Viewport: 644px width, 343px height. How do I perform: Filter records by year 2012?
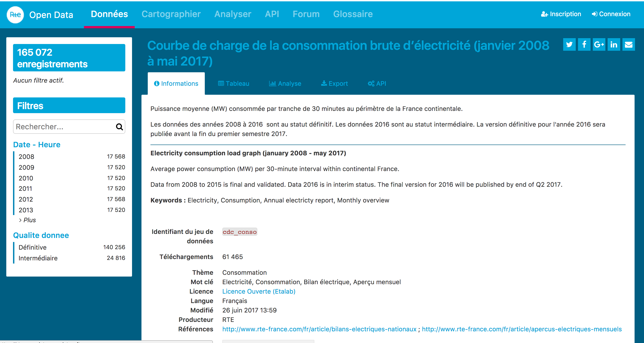[x=26, y=199]
